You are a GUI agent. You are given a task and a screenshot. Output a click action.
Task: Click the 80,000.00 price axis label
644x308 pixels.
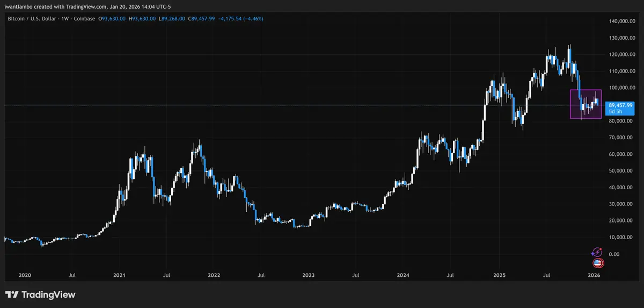point(621,121)
